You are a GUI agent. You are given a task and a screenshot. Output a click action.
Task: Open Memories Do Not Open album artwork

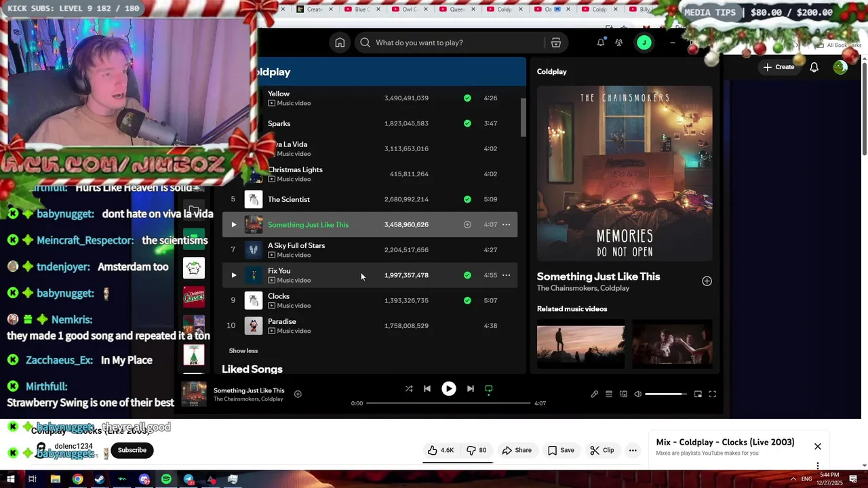(x=625, y=174)
